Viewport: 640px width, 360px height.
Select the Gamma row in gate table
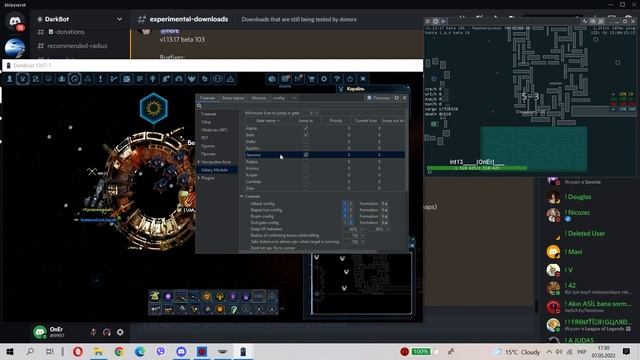click(x=325, y=155)
